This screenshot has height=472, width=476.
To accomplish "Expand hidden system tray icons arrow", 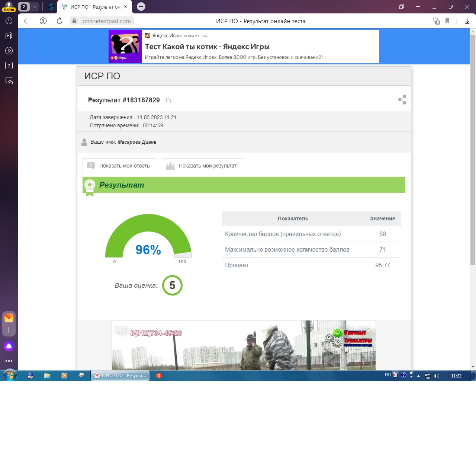I will [x=418, y=376].
